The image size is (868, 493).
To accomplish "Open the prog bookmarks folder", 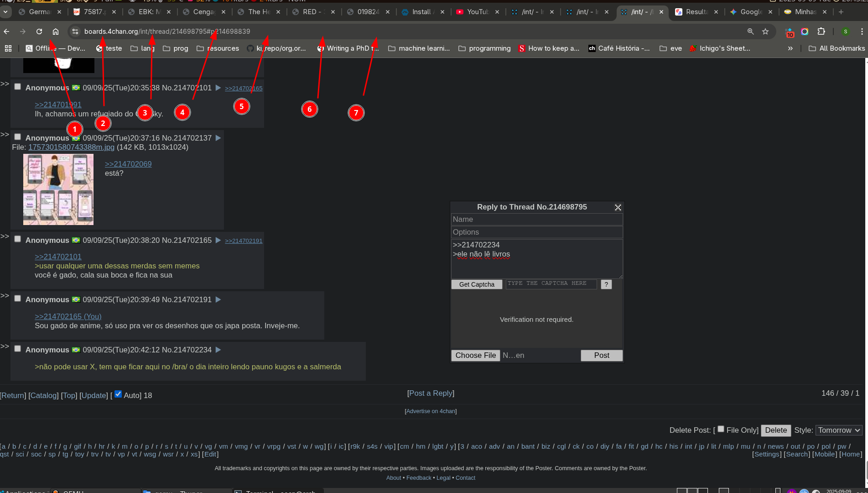I will tap(176, 48).
